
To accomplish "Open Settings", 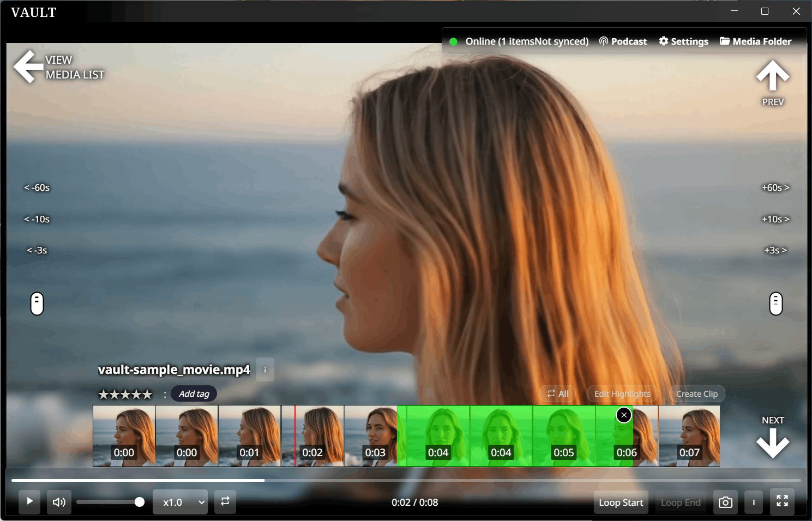I will tap(683, 41).
